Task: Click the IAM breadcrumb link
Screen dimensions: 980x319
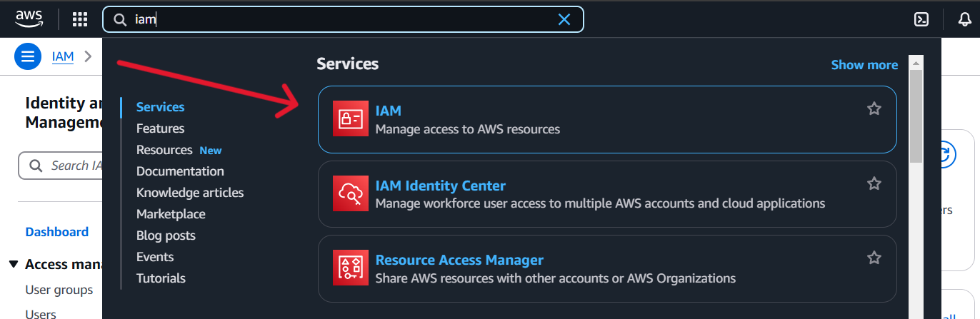Action: tap(63, 56)
